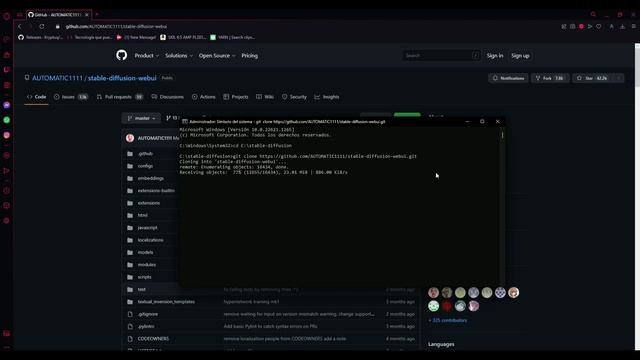Switch to the Discussions tab
Image resolution: width=640 pixels, height=360 pixels.
click(x=167, y=97)
